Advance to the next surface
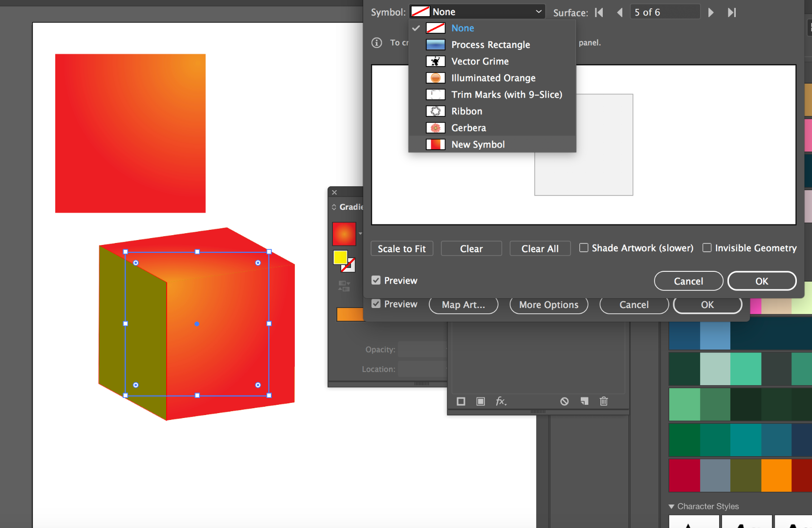 tap(711, 12)
